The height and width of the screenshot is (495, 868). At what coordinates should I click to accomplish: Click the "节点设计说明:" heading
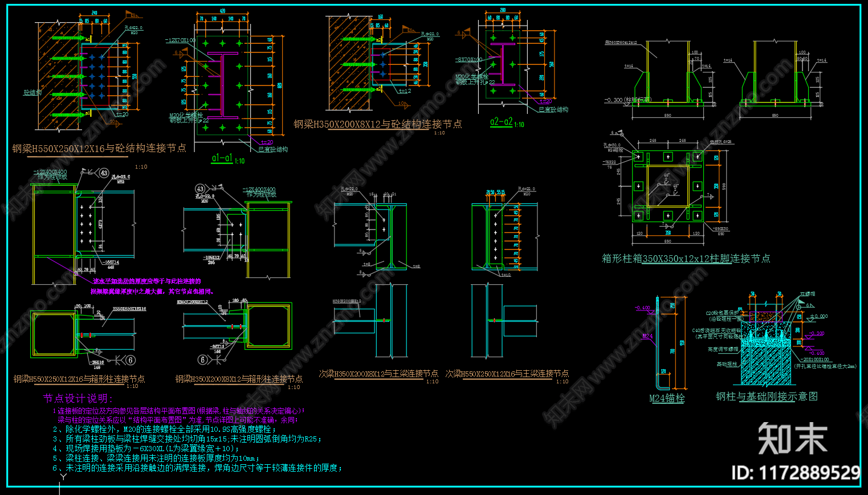pyautogui.click(x=78, y=399)
